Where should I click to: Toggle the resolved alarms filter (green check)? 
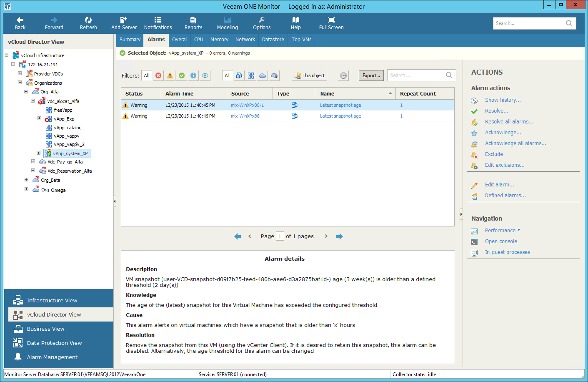point(182,75)
